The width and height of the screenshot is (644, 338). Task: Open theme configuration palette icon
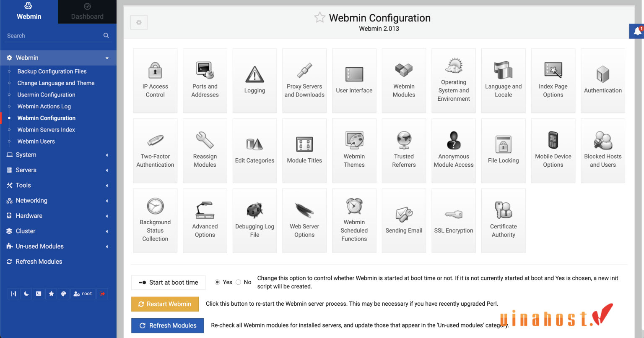[64, 294]
